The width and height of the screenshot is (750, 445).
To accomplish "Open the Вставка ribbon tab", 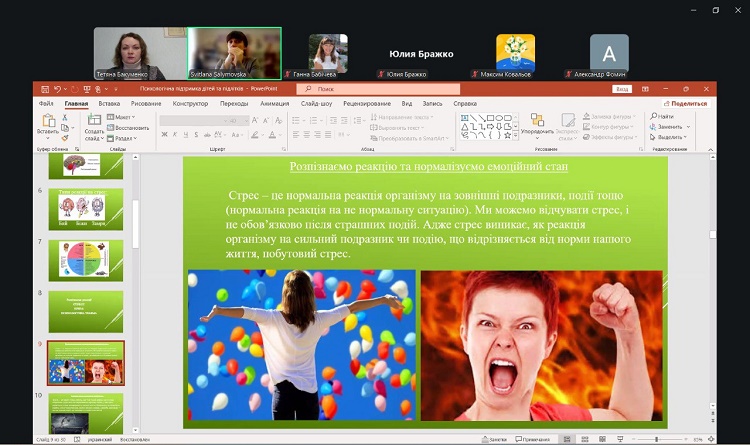I will (x=109, y=103).
